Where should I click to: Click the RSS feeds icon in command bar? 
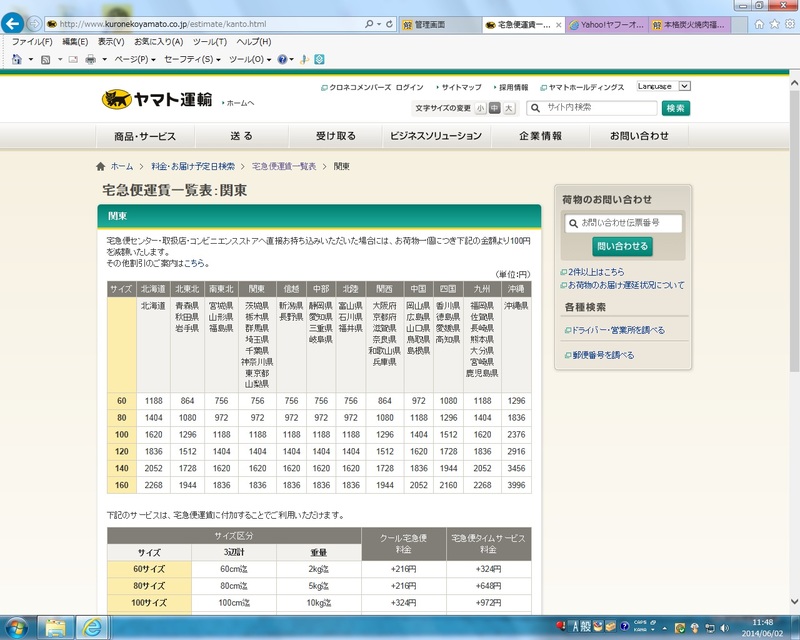point(45,60)
